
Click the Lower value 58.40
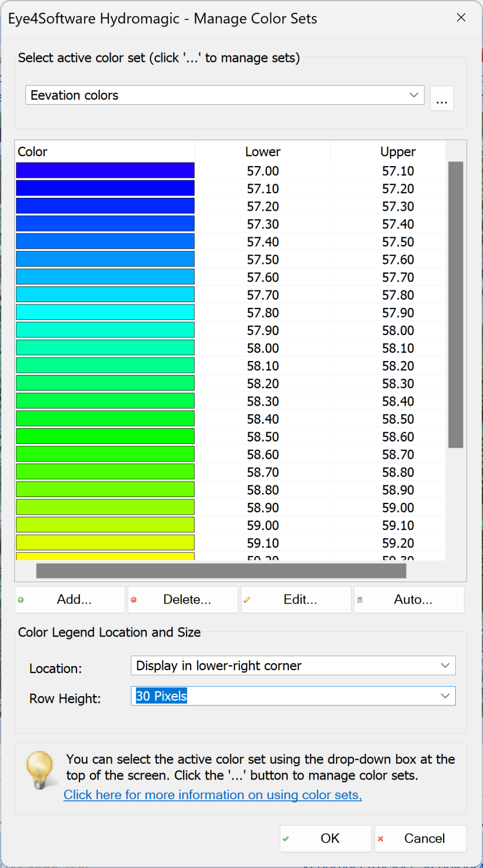[x=263, y=419]
